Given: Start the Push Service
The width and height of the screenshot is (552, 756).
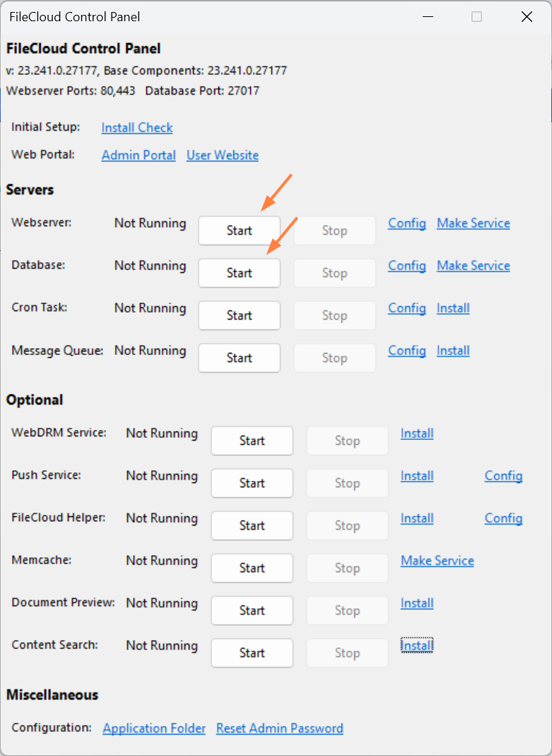Looking at the screenshot, I should [x=252, y=483].
